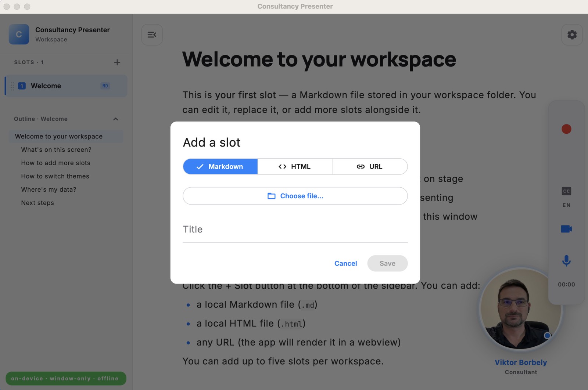Screen dimensions: 588x390
Task: Select the EN language indicator
Action: point(566,205)
